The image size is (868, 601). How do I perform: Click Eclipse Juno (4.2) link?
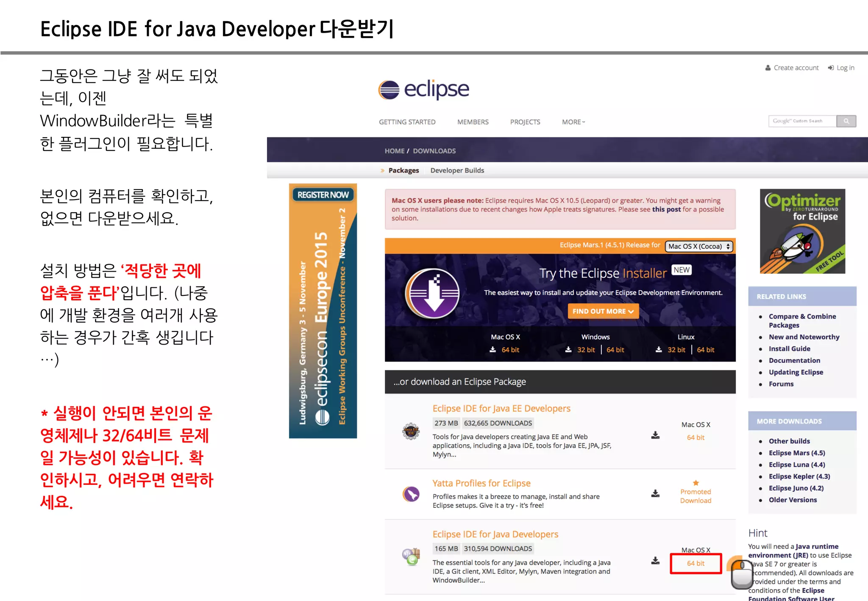pos(796,488)
